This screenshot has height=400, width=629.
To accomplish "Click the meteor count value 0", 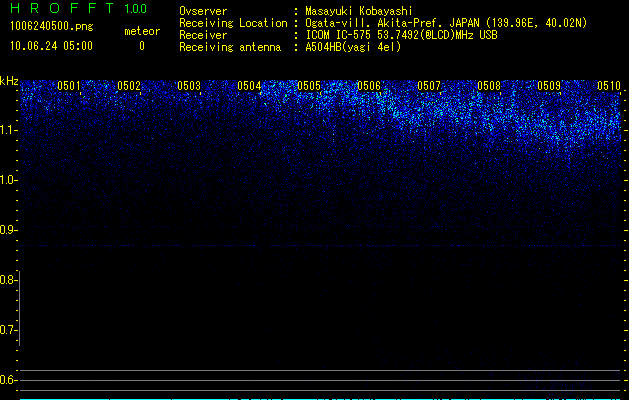I will pyautogui.click(x=142, y=46).
